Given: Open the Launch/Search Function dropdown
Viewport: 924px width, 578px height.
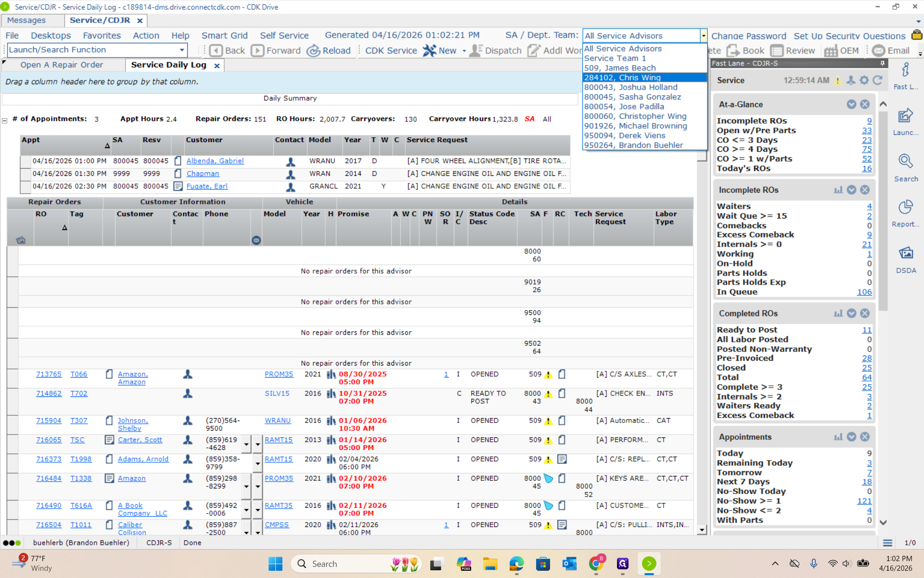Looking at the screenshot, I should (x=181, y=50).
